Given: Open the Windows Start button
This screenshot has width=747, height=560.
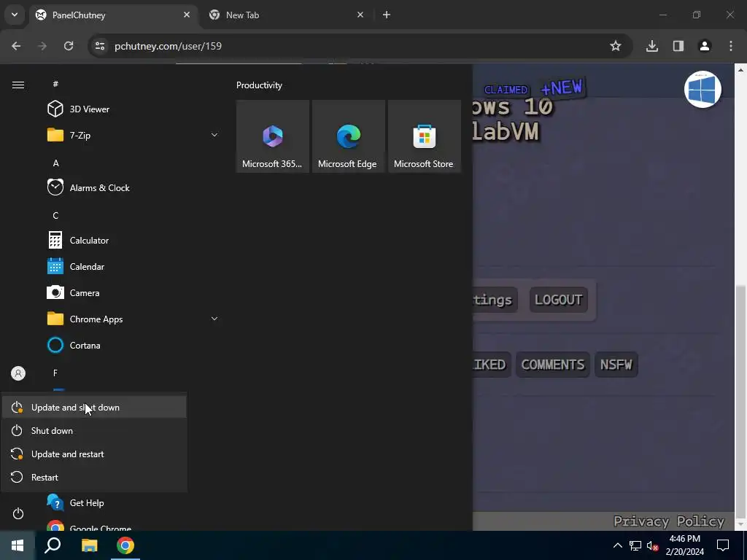Looking at the screenshot, I should point(18,545).
